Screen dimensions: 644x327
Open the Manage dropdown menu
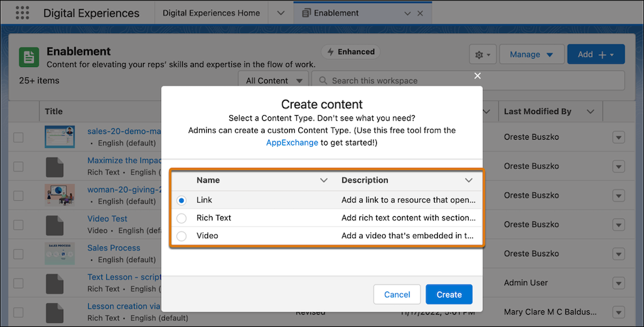pyautogui.click(x=531, y=55)
